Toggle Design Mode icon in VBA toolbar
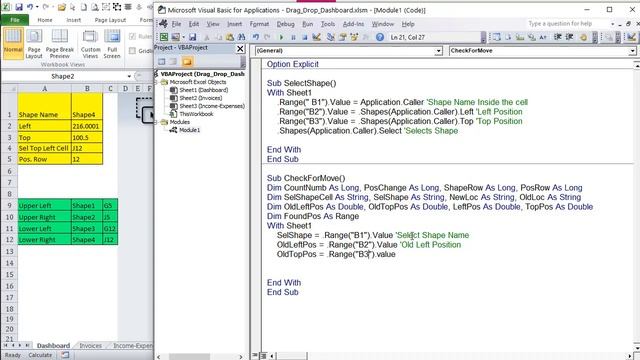The image size is (640, 360). (316, 37)
